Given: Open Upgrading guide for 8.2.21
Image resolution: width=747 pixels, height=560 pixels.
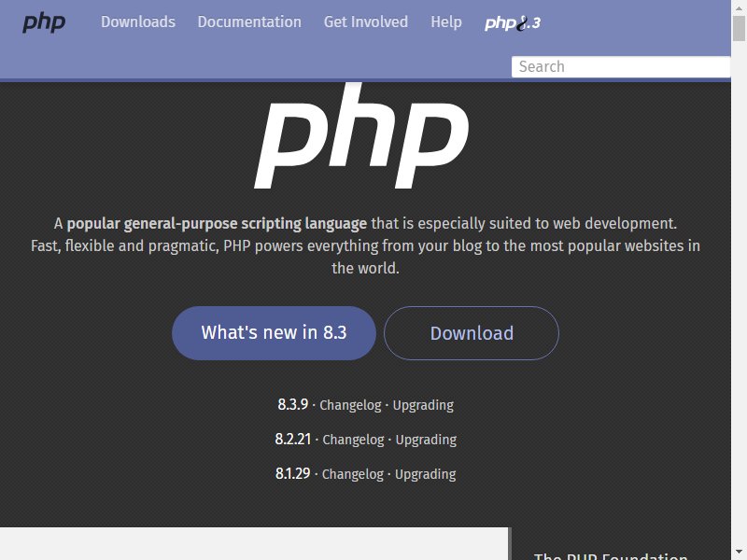Looking at the screenshot, I should 426,440.
